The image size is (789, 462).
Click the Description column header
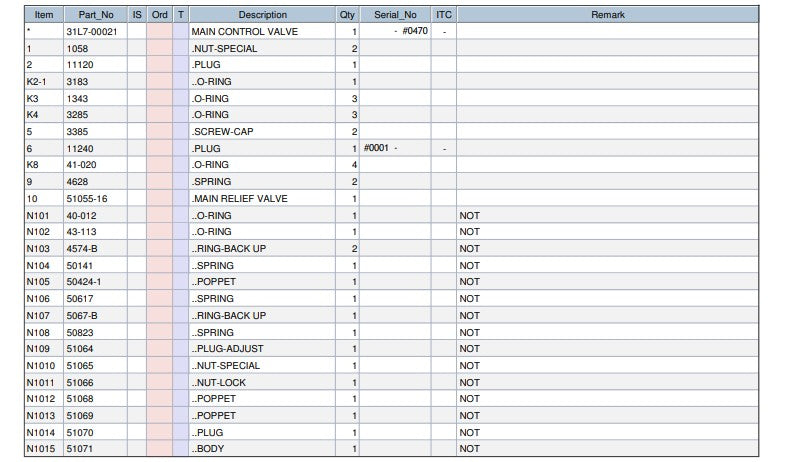pyautogui.click(x=262, y=15)
